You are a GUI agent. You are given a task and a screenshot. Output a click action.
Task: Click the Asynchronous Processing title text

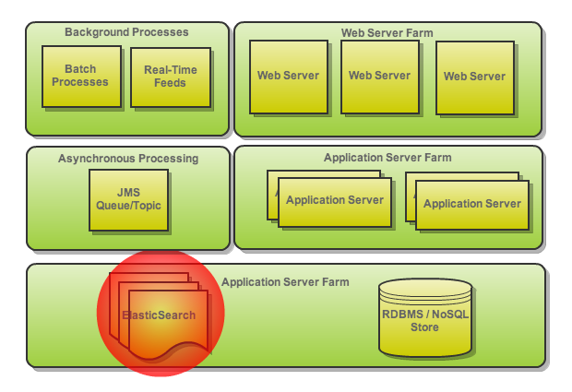[128, 159]
